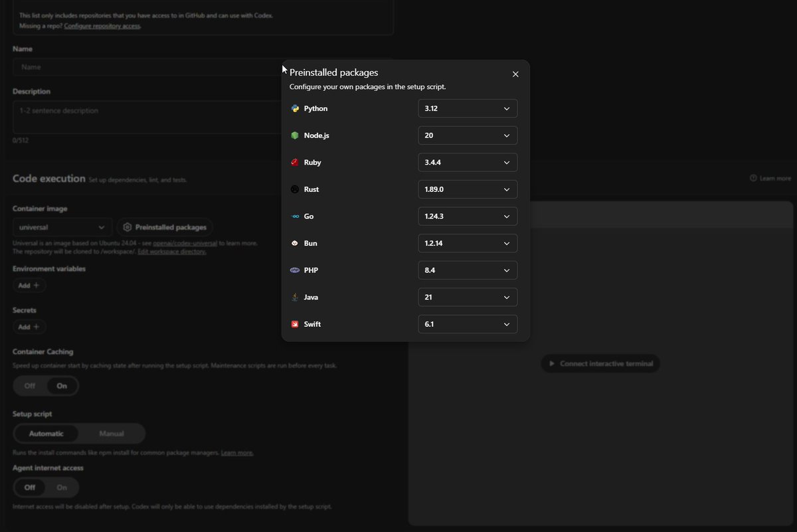Open the universal container image dropdown
The image size is (797, 532).
point(62,227)
